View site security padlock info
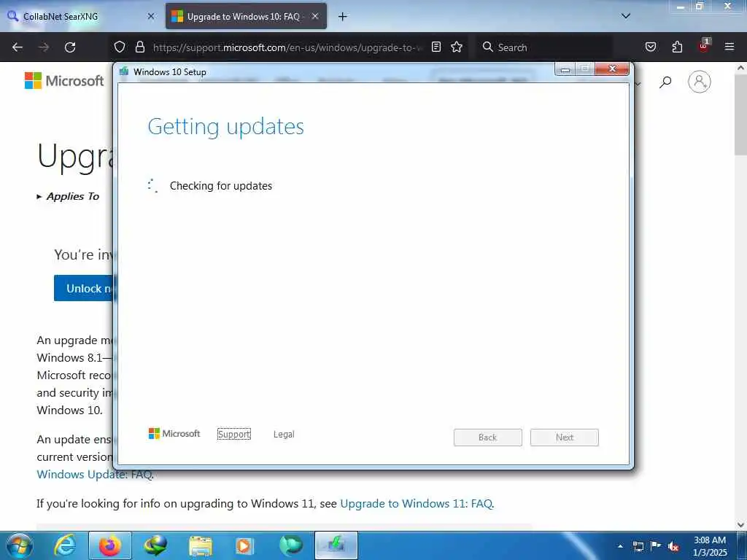The height and width of the screenshot is (560, 747). point(139,47)
